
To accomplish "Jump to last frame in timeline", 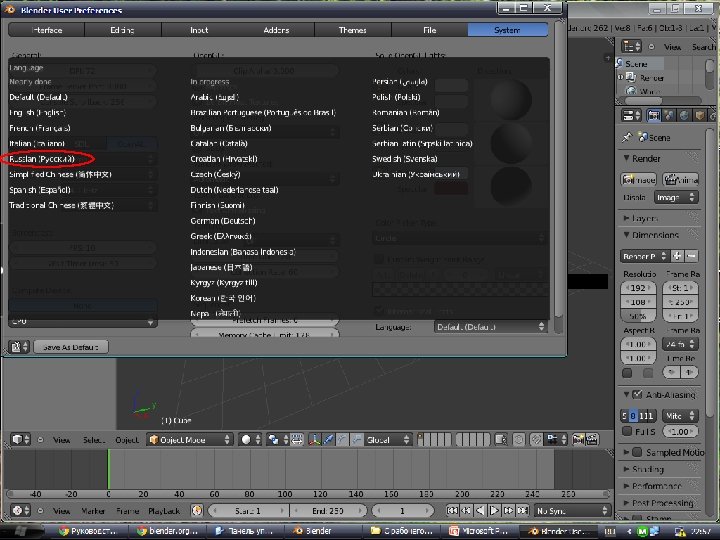I will tap(523, 510).
